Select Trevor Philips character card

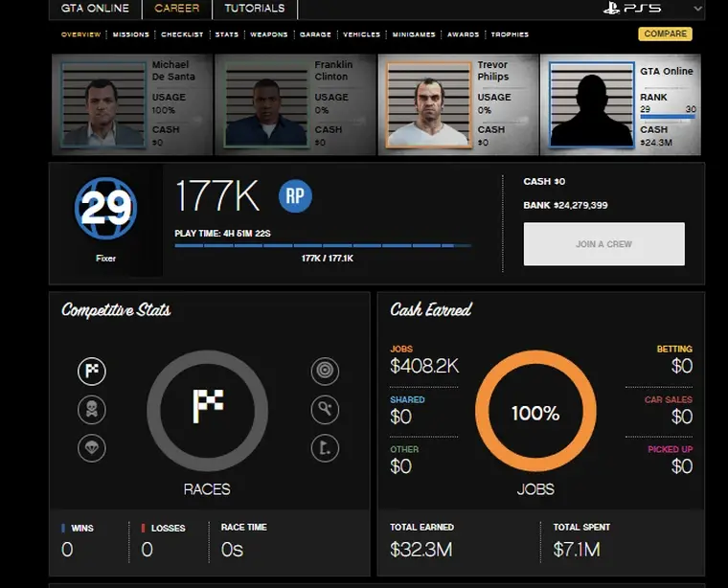pyautogui.click(x=457, y=104)
